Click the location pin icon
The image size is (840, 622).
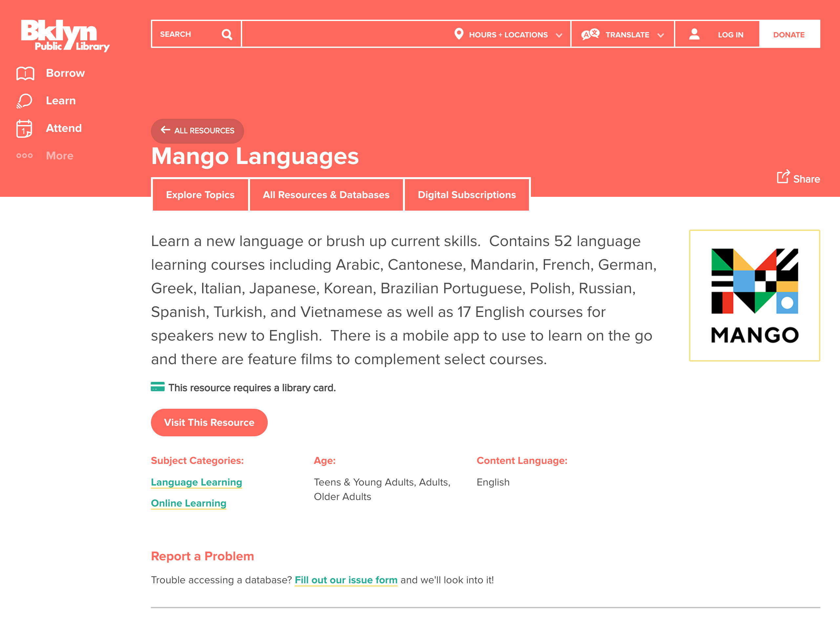[459, 34]
